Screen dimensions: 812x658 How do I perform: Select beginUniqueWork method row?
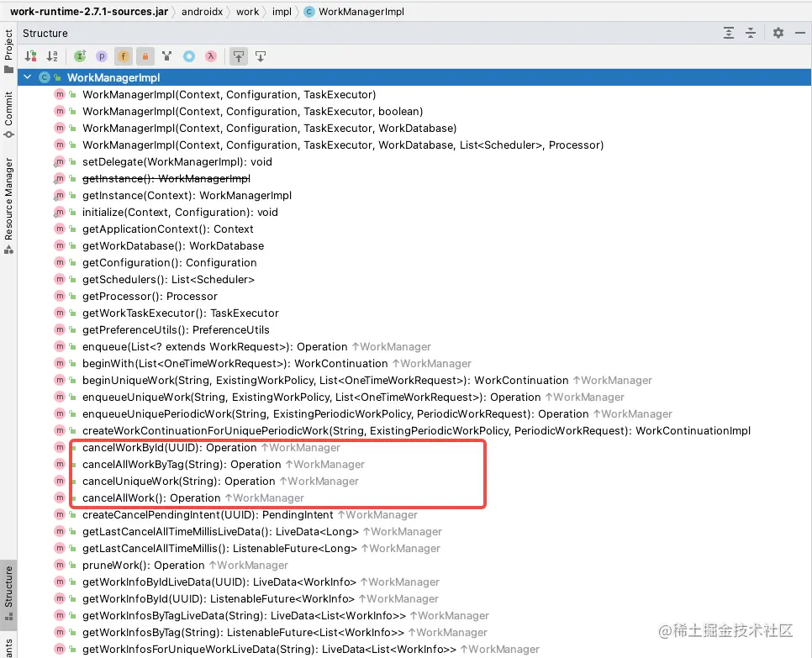pos(366,381)
